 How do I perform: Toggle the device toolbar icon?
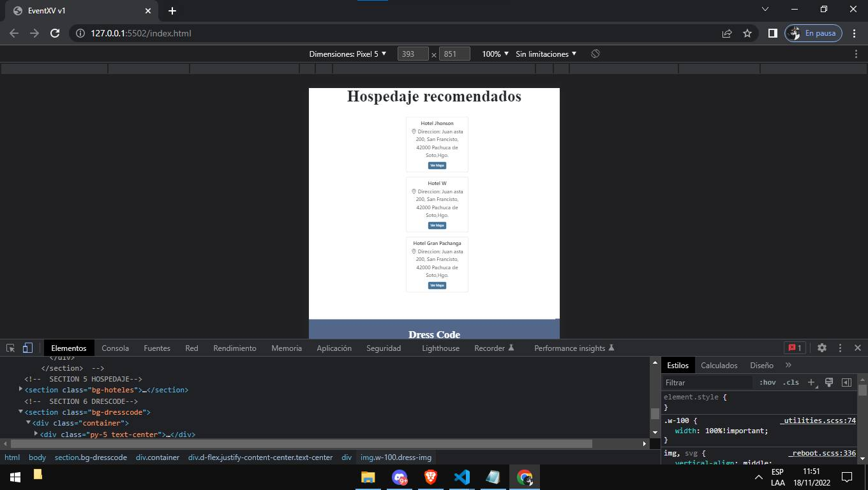pyautogui.click(x=27, y=348)
